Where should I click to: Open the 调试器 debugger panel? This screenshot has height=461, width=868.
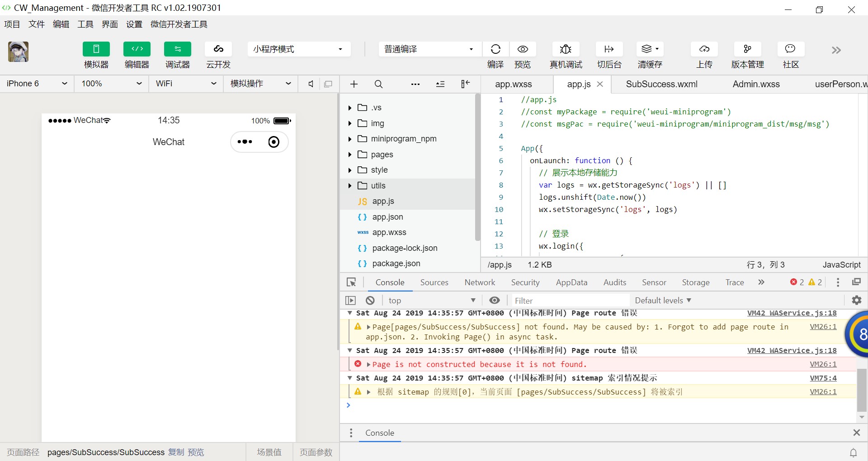pyautogui.click(x=177, y=55)
